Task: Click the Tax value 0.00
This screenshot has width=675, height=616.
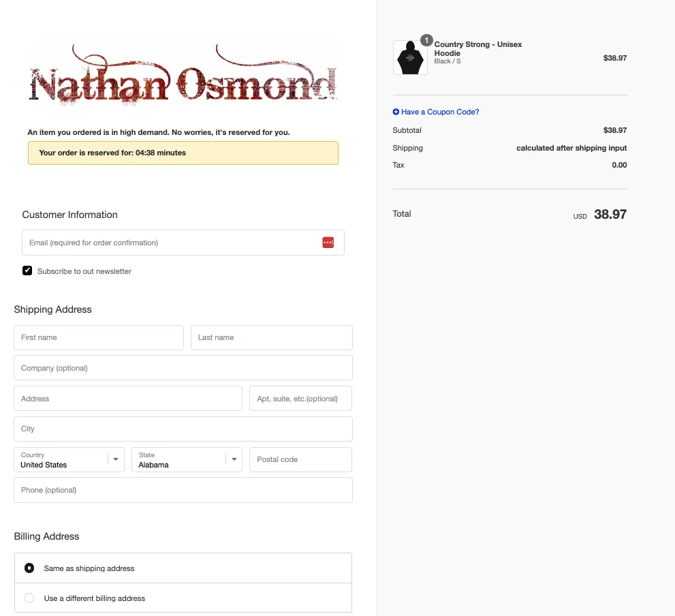Action: coord(619,165)
